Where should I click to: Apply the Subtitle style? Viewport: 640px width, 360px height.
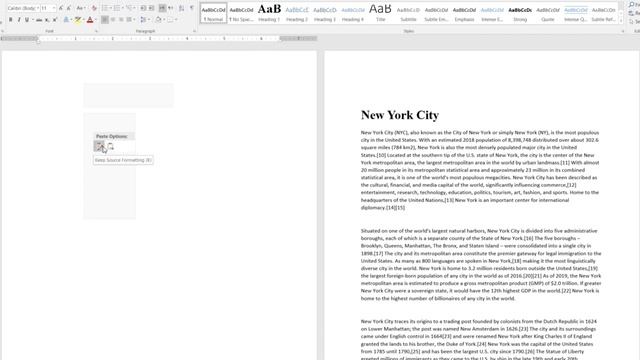[408, 13]
